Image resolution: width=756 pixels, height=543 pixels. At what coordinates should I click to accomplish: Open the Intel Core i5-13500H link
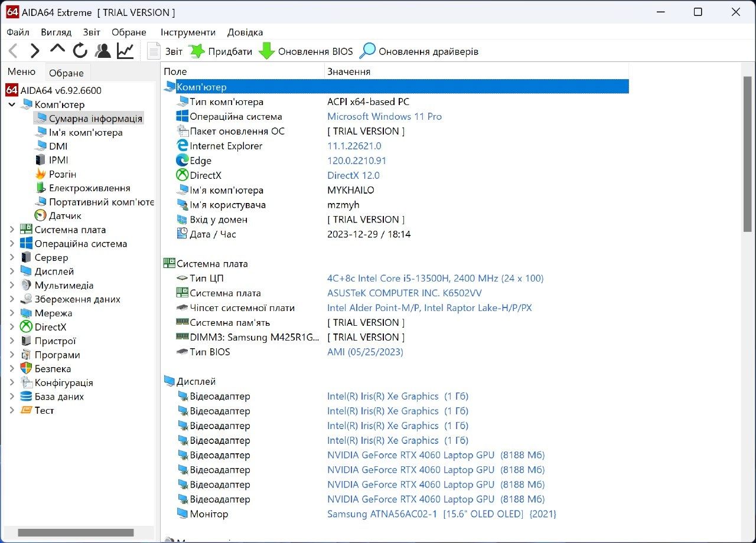[435, 278]
